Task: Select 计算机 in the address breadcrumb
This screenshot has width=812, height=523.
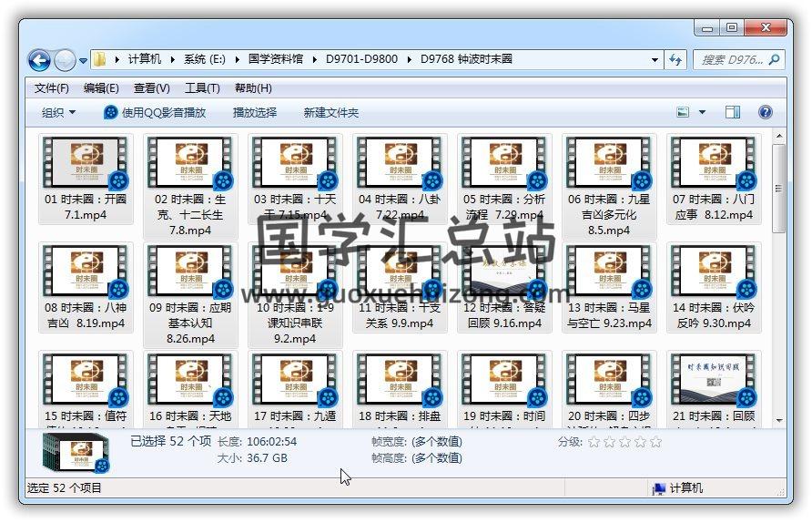Action: (x=145, y=59)
